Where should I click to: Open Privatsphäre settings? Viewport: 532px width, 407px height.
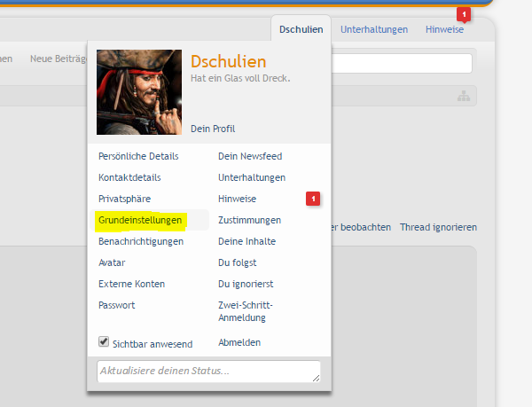[x=124, y=200]
